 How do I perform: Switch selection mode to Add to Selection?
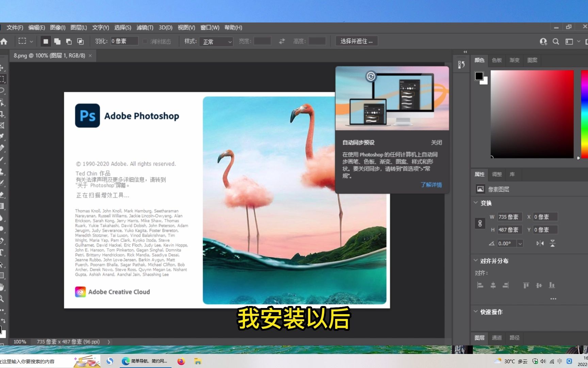[x=57, y=41]
